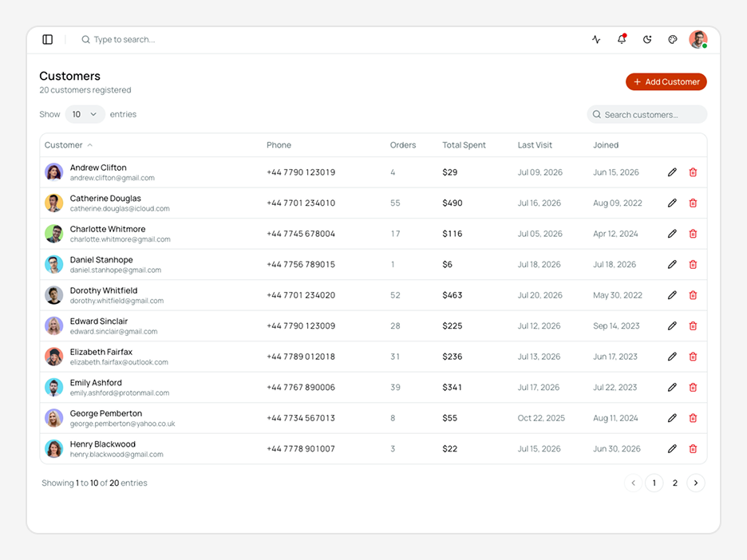Open the user profile avatar menu
Image resolution: width=747 pixels, height=560 pixels.
(698, 40)
